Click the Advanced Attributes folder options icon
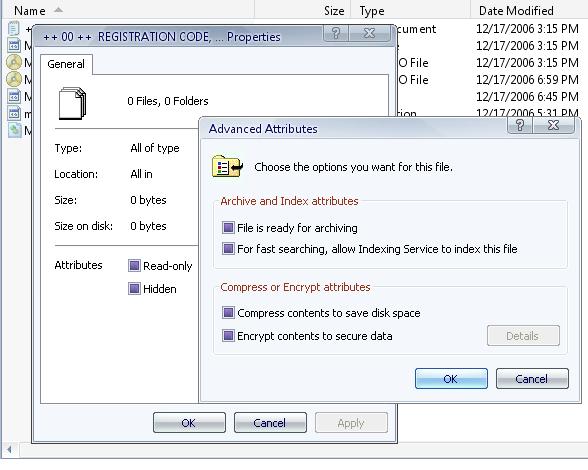Screen dimensions: 588x470 [x=228, y=166]
